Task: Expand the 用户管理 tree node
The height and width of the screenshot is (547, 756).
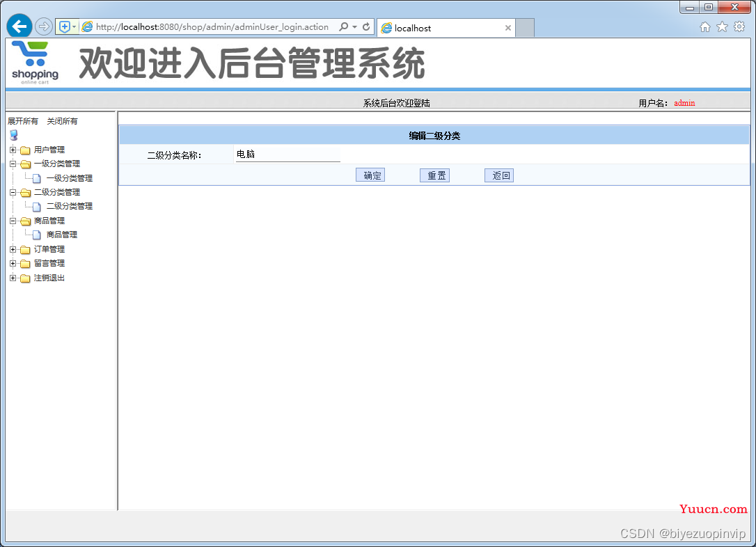Action: click(x=13, y=150)
